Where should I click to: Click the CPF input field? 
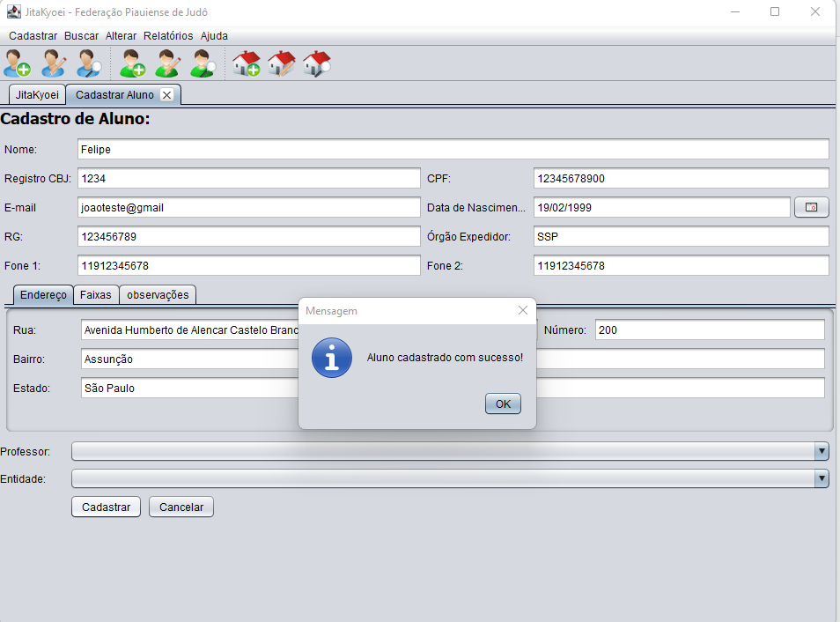[682, 179]
